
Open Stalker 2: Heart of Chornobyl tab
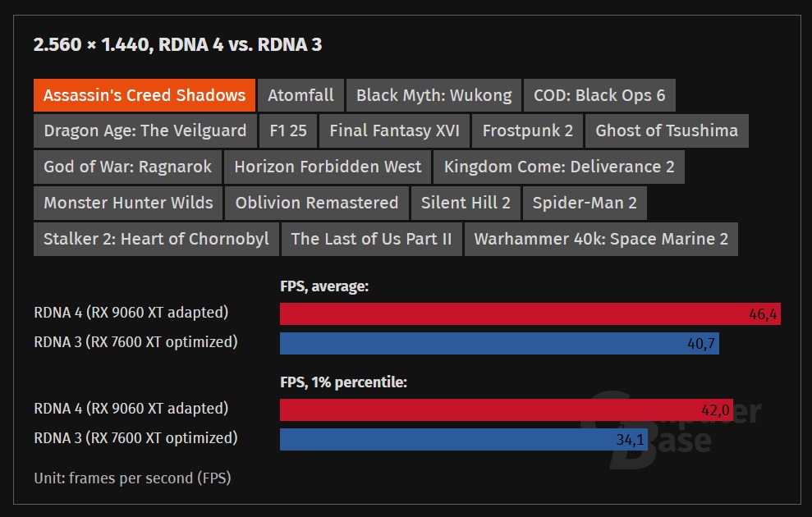156,239
